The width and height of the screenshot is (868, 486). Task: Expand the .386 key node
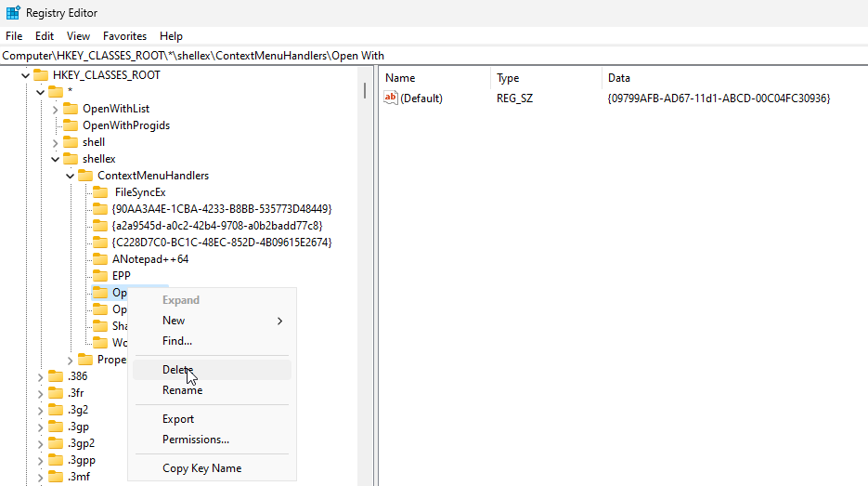[x=40, y=376]
